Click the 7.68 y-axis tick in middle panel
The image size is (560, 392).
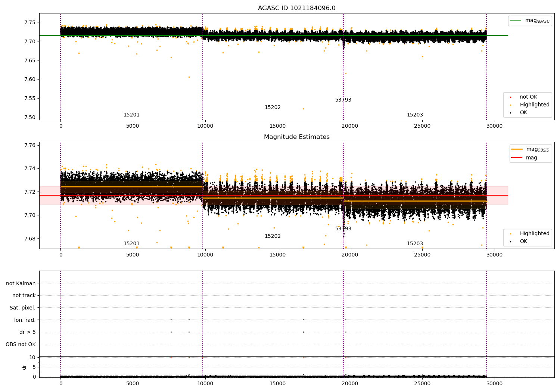click(x=30, y=239)
